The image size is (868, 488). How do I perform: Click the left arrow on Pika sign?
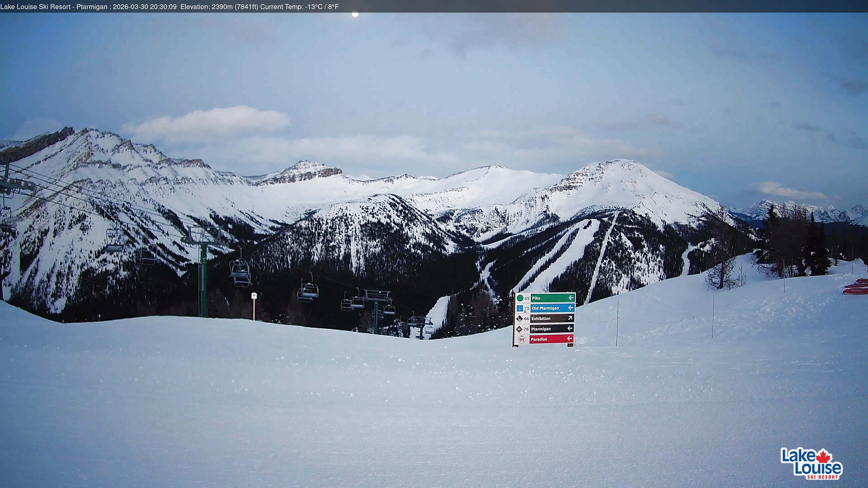point(571,298)
